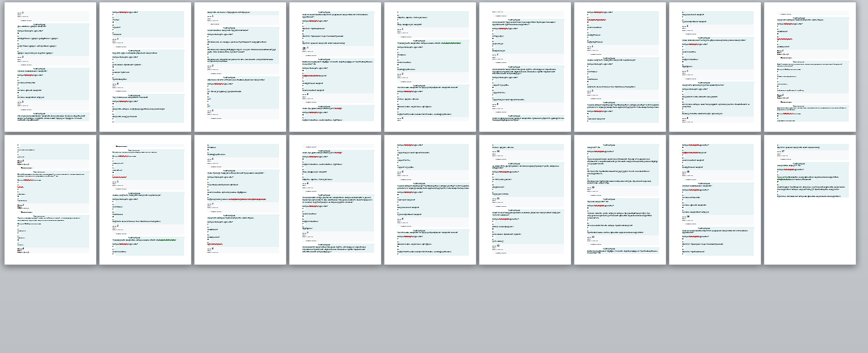Open the second page in the top row

pyautogui.click(x=145, y=67)
